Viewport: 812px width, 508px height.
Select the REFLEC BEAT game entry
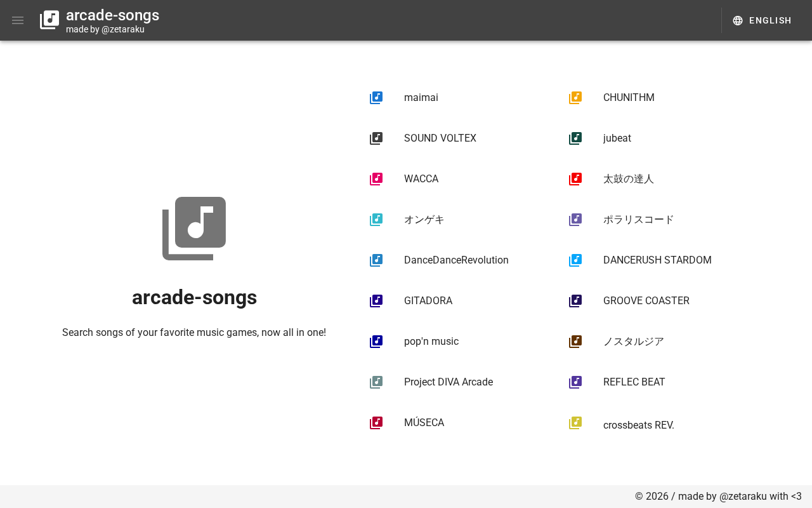coord(634,382)
